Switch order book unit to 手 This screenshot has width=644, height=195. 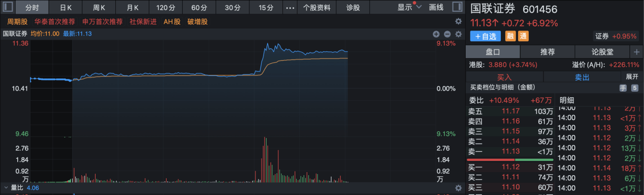click(623, 88)
